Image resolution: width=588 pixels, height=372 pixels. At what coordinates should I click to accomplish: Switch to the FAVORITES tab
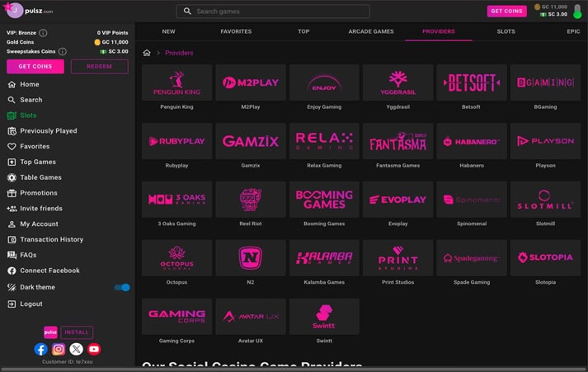click(236, 31)
